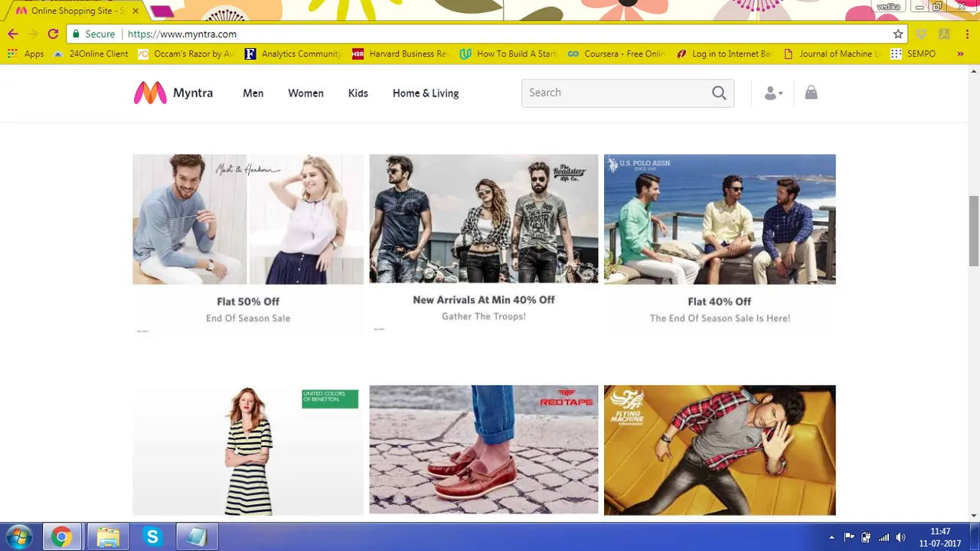Open the Chrome three-dot menu
This screenshot has height=551, width=980.
coord(966,34)
